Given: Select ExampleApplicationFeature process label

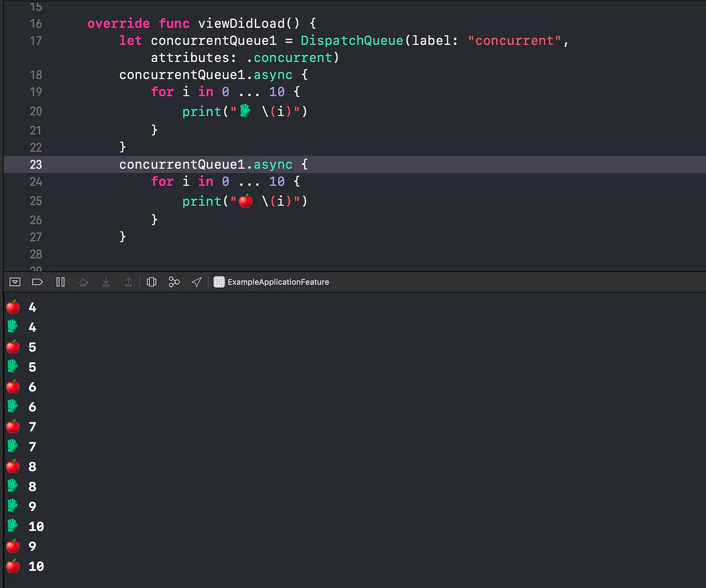Looking at the screenshot, I should click(278, 282).
